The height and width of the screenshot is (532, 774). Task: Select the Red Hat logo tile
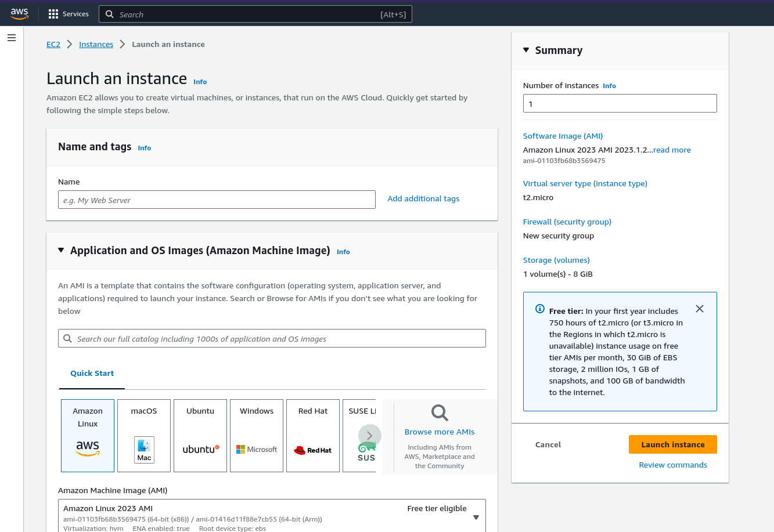pos(312,450)
